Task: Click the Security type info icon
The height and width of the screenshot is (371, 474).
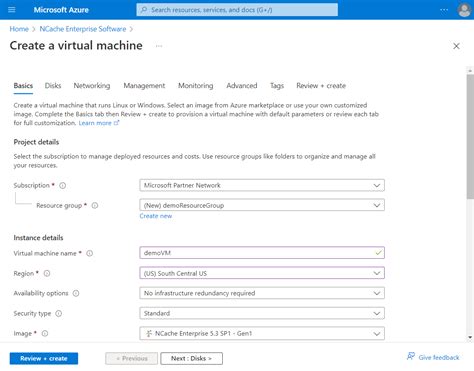Action: (x=59, y=313)
